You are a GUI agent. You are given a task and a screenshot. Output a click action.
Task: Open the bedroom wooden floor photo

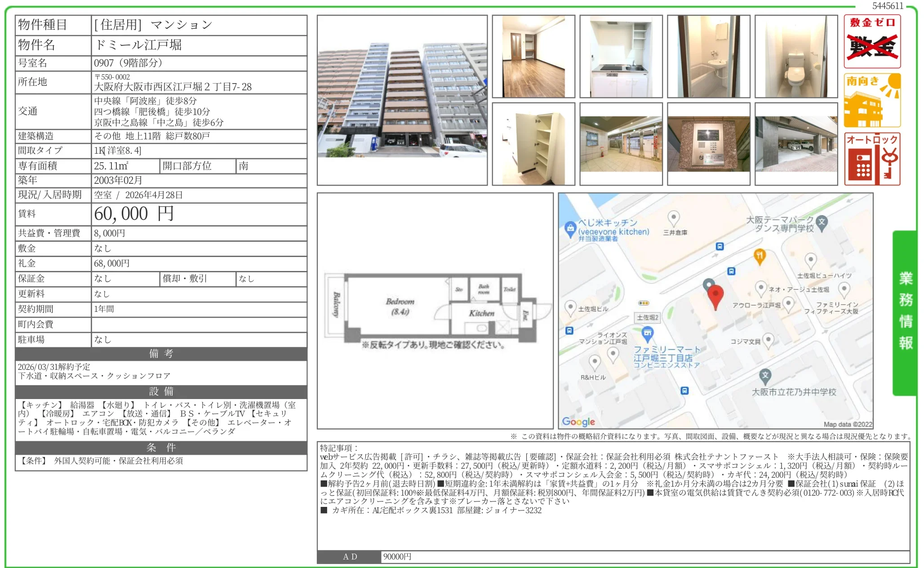[x=533, y=57]
